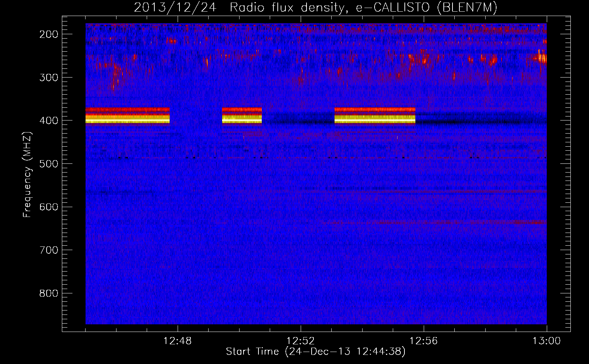Screen dimensions: 589x364
Task: Click the 300 frequency tick label
Action: tap(49, 77)
